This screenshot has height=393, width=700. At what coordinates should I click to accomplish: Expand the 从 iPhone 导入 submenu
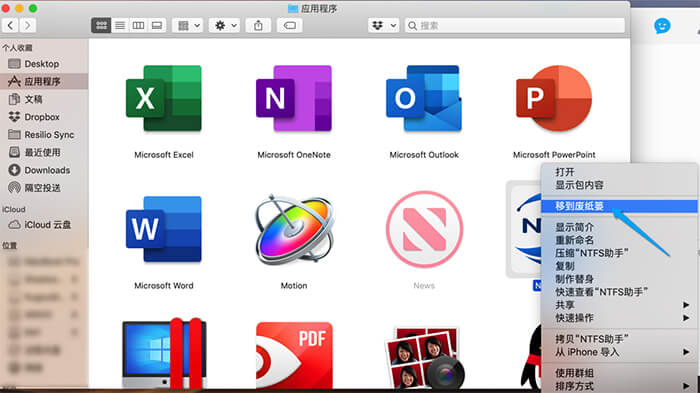tap(619, 352)
